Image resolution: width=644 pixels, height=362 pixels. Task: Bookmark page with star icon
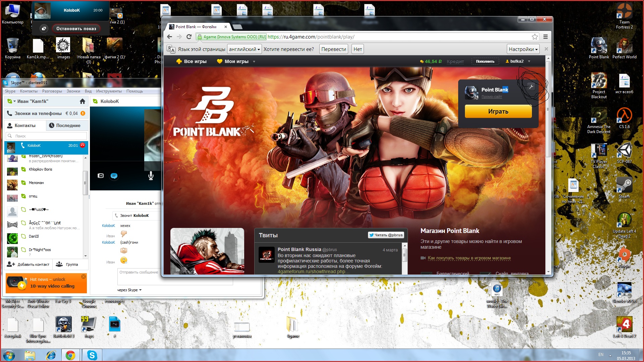(x=535, y=37)
